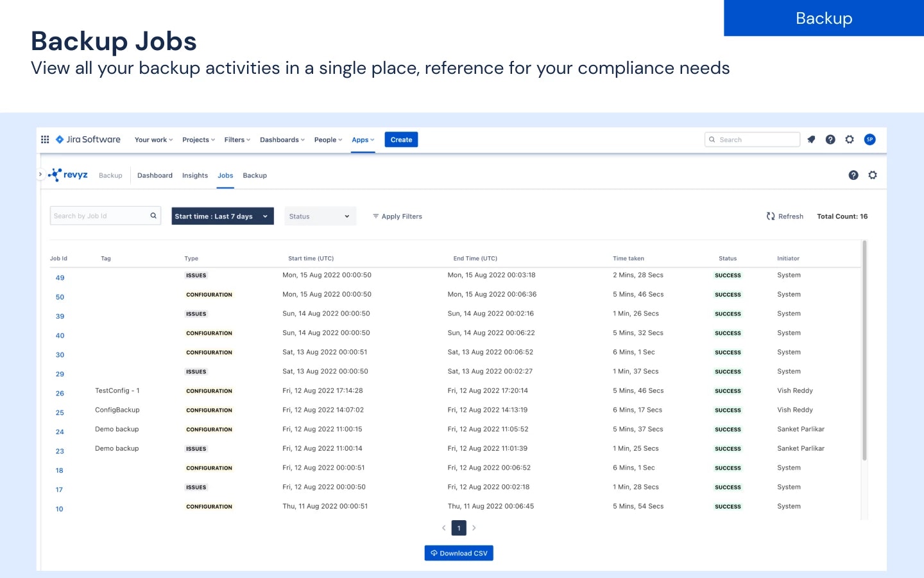Switch to the Dashboard tab
This screenshot has height=578, width=924.
coord(155,175)
